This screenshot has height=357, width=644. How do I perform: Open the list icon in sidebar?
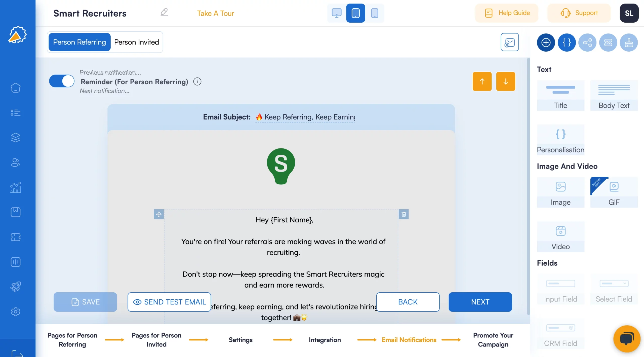[x=16, y=113]
